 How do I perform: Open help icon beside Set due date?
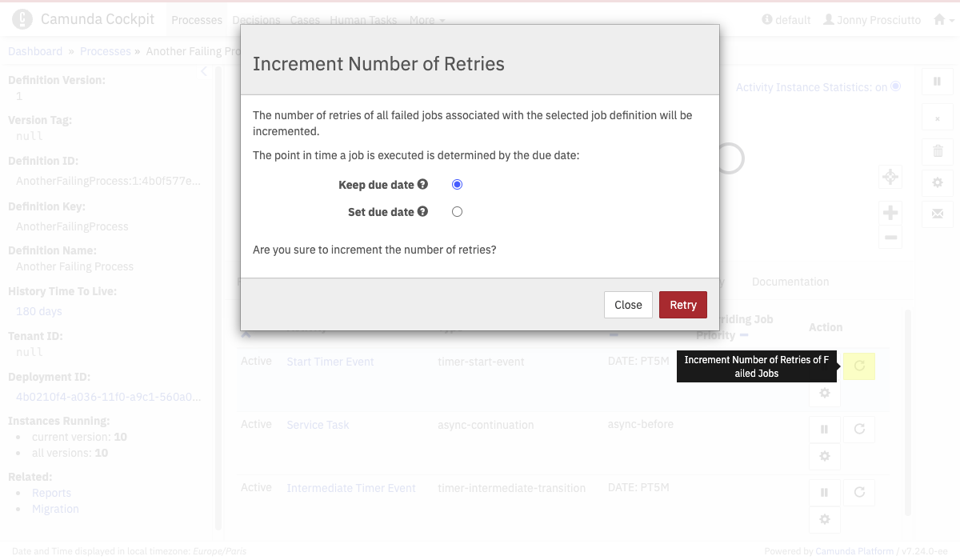pos(423,212)
